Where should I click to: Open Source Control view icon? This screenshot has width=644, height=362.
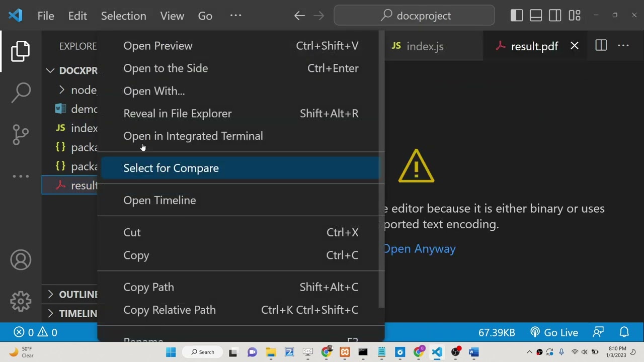21,134
